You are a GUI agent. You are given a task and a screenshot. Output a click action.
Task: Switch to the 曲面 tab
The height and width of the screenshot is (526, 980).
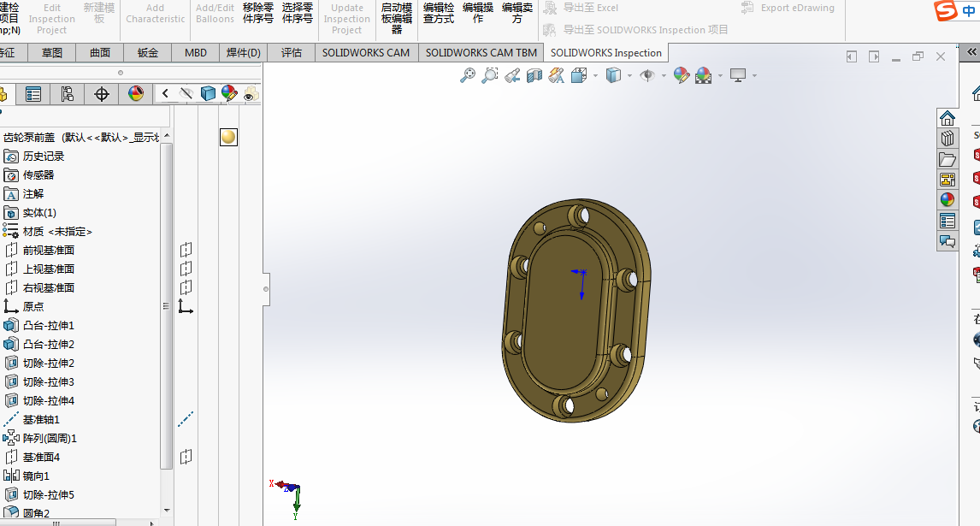coord(100,52)
